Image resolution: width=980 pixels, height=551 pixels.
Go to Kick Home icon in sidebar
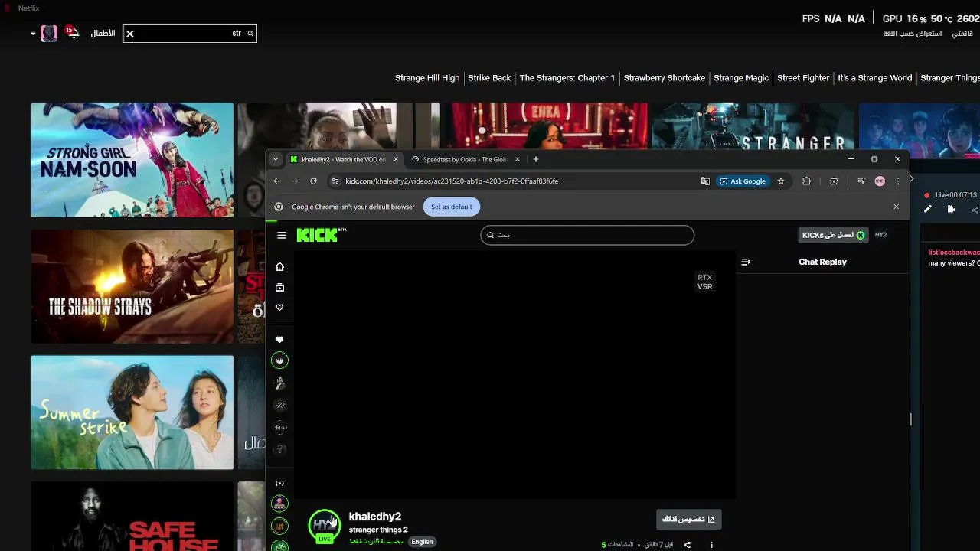[279, 267]
